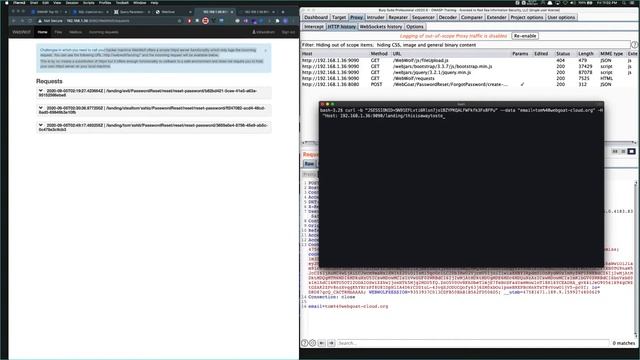The width and height of the screenshot is (640, 360).
Task: Open the Incoming requests nav item
Action: (104, 32)
